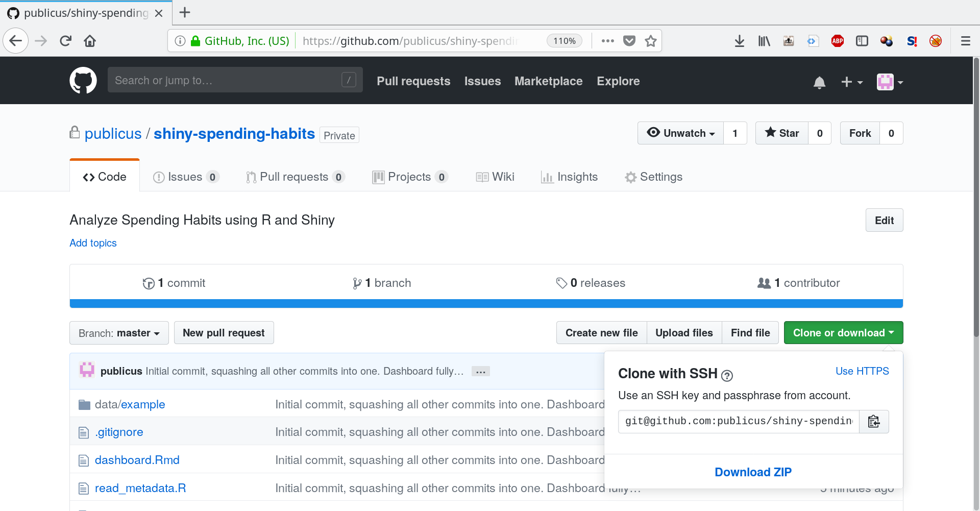
Task: Click the Edit description button
Action: (884, 220)
